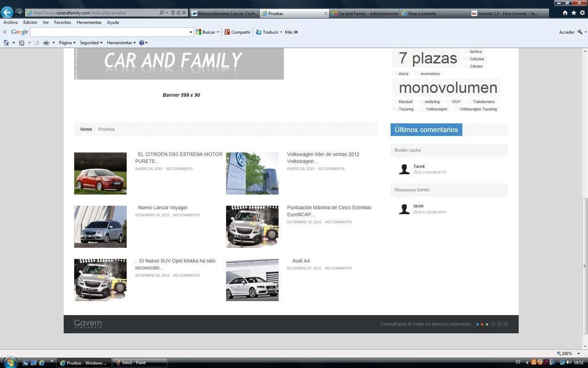This screenshot has width=588, height=368.
Task: Click the compatibility view icon in the address bar
Action: [x=173, y=13]
